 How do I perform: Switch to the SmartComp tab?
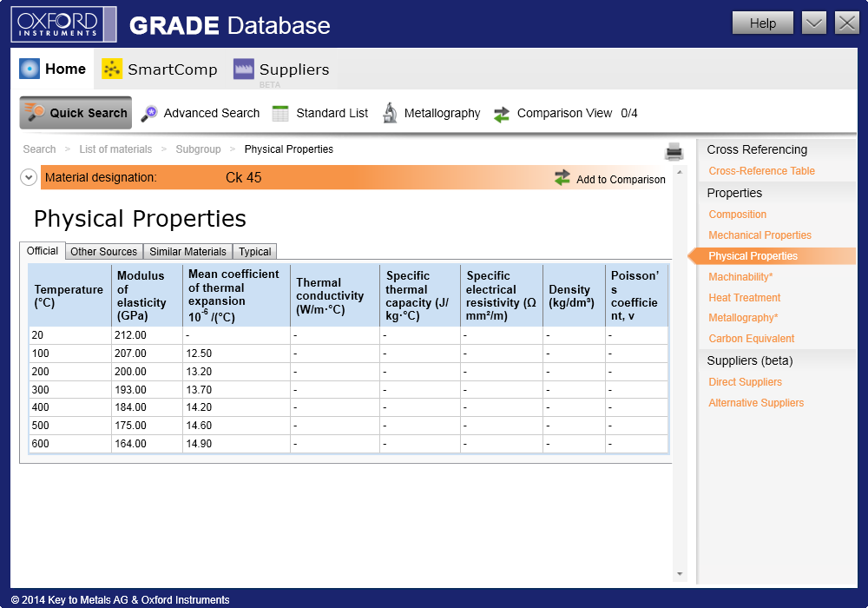pos(160,69)
